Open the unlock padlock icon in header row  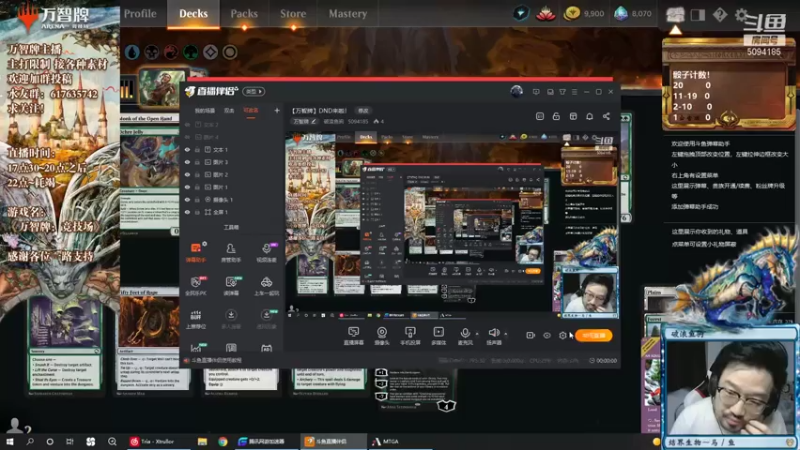click(x=556, y=116)
